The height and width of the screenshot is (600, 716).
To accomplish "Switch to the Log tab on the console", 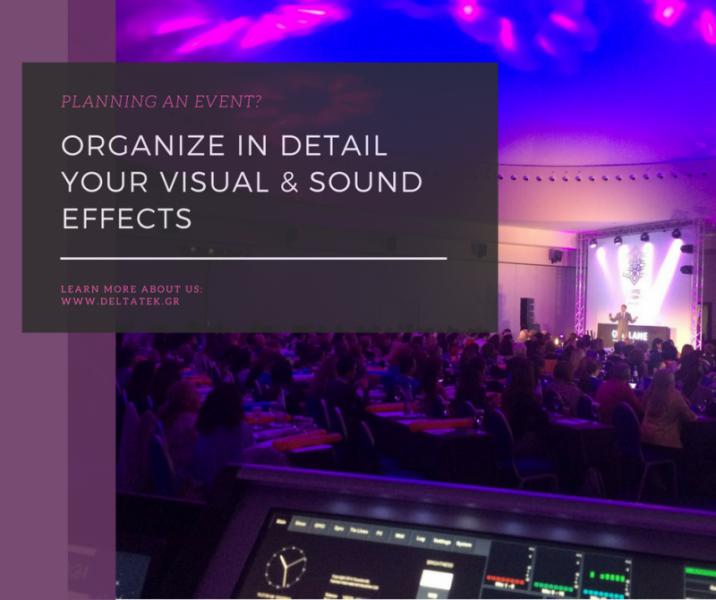I will click(421, 539).
